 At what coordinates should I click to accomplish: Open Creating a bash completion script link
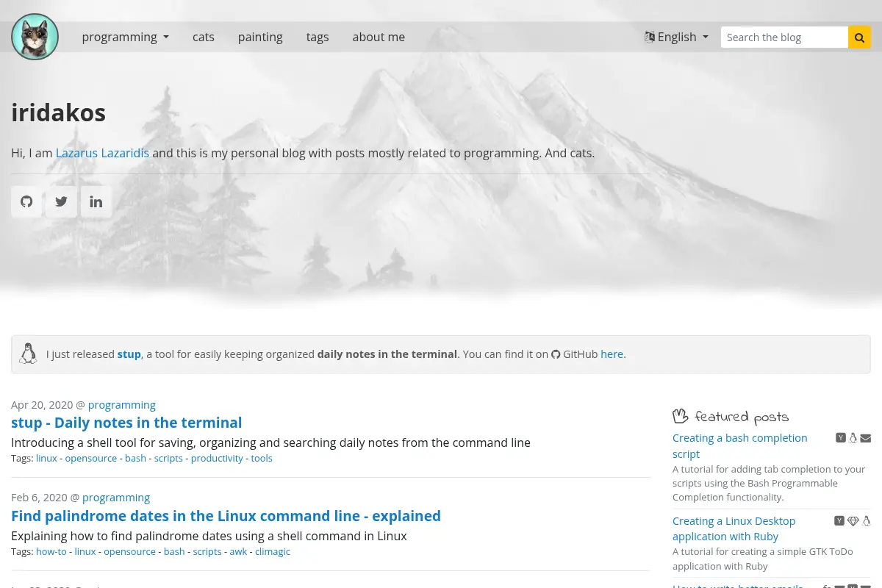click(740, 445)
